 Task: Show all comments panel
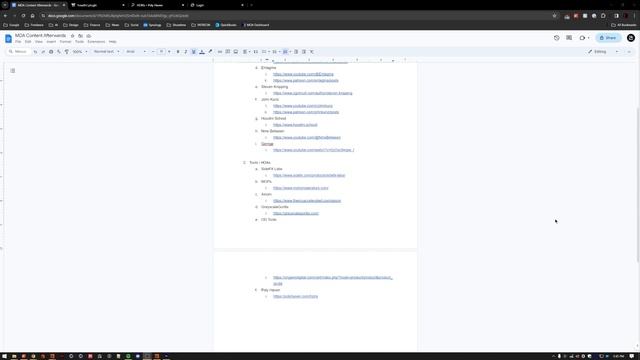[x=569, y=38]
